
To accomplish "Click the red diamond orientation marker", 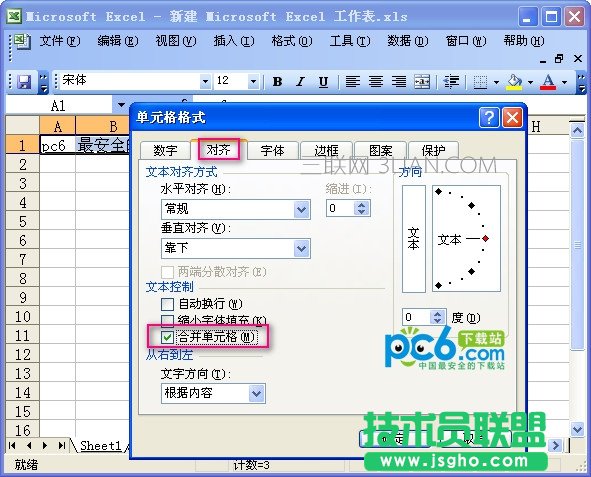I will (485, 238).
